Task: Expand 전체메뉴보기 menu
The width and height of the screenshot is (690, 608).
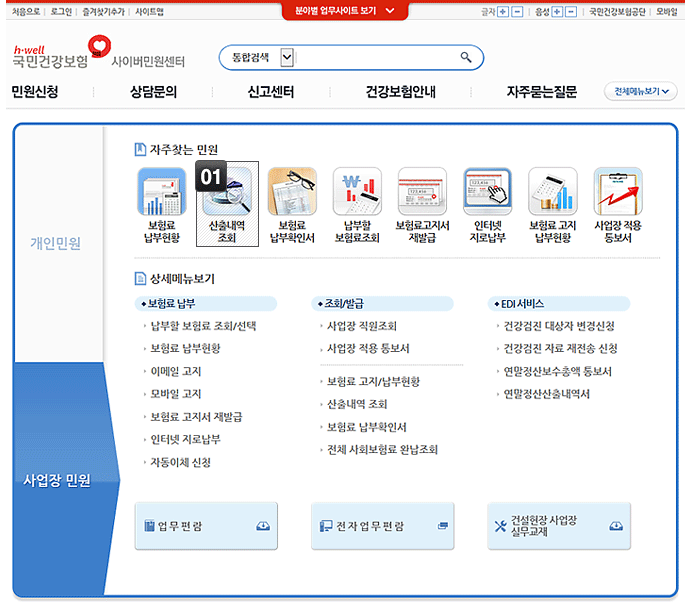Action: 641,92
